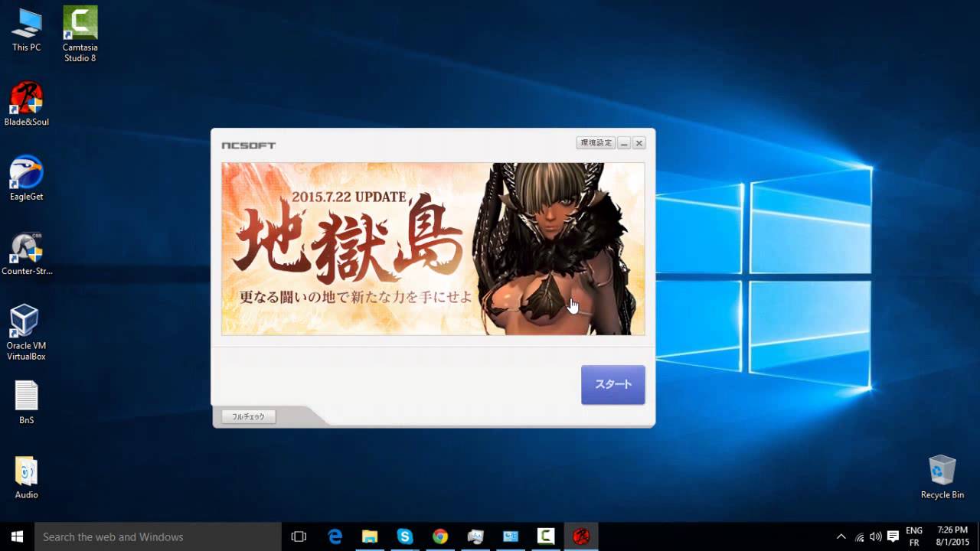Close the NCSOFT launcher window
The height and width of the screenshot is (551, 980).
point(639,143)
